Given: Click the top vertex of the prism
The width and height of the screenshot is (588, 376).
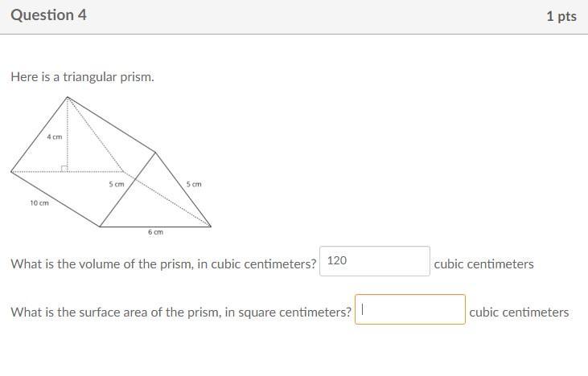Looking at the screenshot, I should tap(68, 97).
